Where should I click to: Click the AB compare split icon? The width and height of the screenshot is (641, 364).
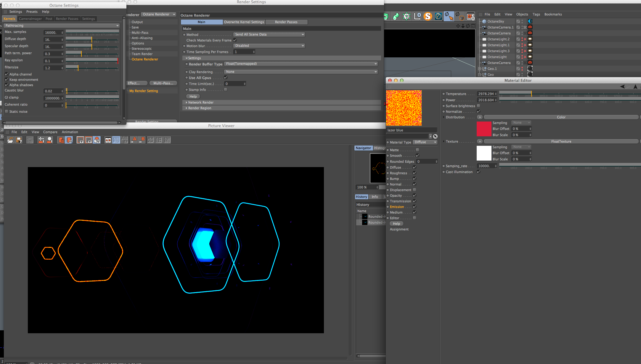pyautogui.click(x=108, y=140)
